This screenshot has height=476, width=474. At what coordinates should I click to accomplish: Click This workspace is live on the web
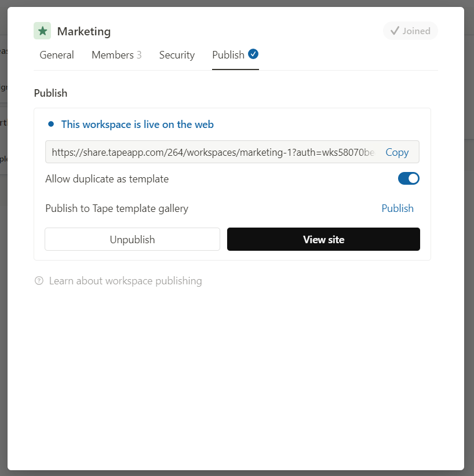[137, 125]
